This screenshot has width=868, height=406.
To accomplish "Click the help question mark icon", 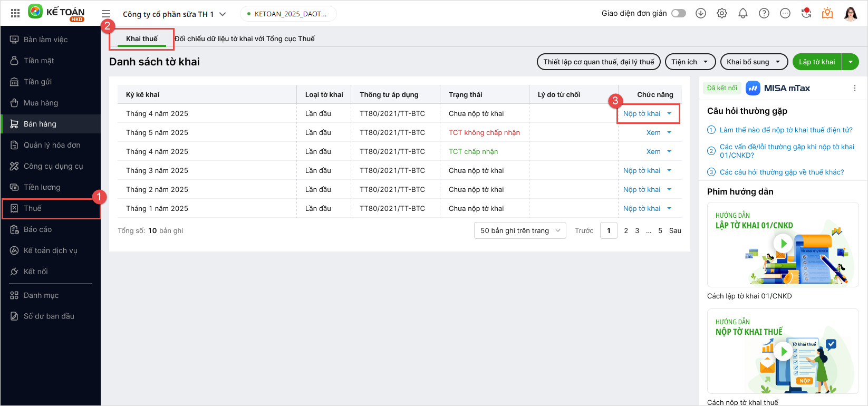I will click(x=764, y=13).
